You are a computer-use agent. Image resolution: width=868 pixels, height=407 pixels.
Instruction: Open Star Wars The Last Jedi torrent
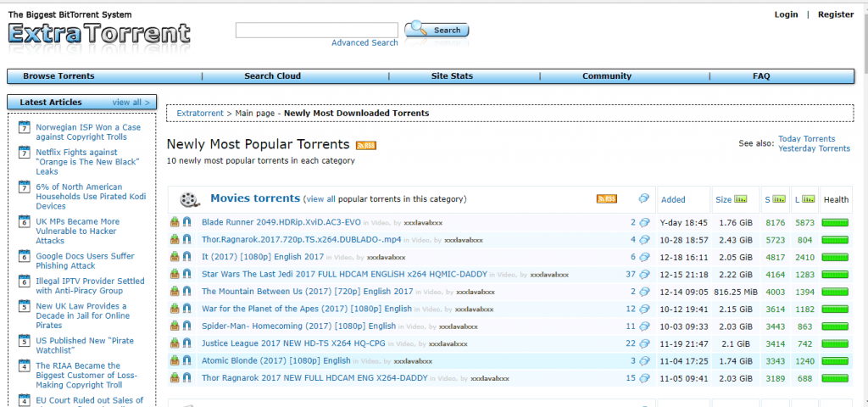coord(344,274)
